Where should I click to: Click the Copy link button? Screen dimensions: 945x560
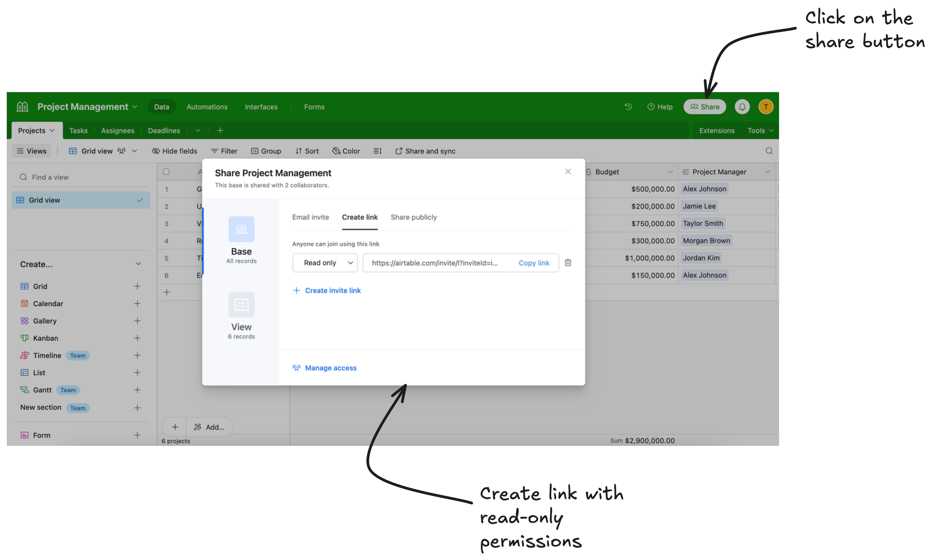point(534,263)
